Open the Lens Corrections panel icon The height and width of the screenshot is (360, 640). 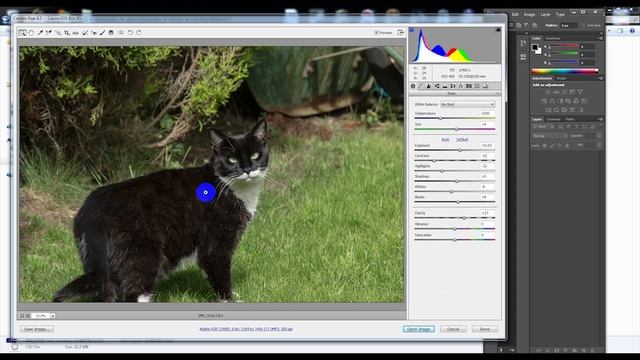point(453,86)
